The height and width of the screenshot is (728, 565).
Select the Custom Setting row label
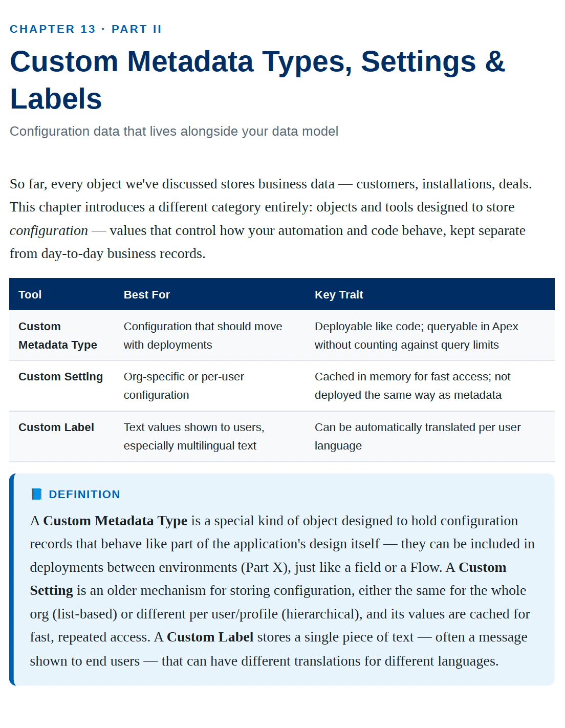click(x=61, y=376)
